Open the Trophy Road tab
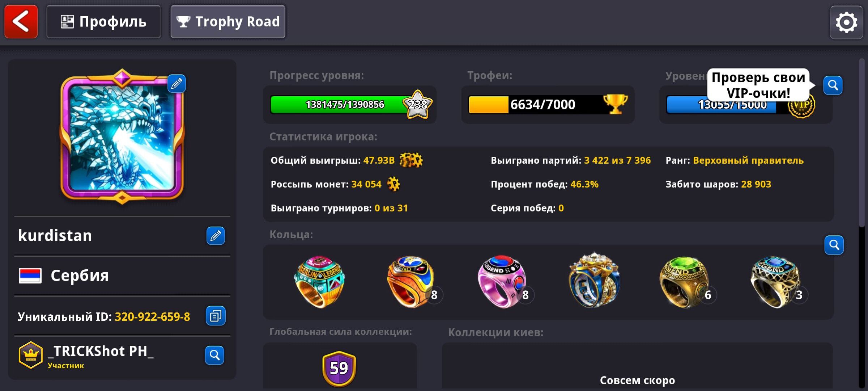The image size is (868, 391). click(x=228, y=22)
